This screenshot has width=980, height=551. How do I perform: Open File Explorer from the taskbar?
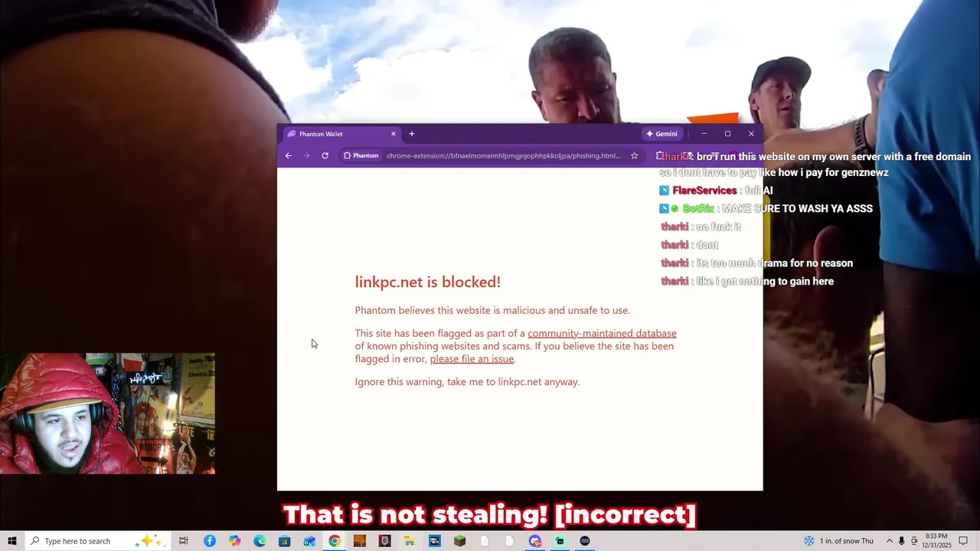(410, 541)
